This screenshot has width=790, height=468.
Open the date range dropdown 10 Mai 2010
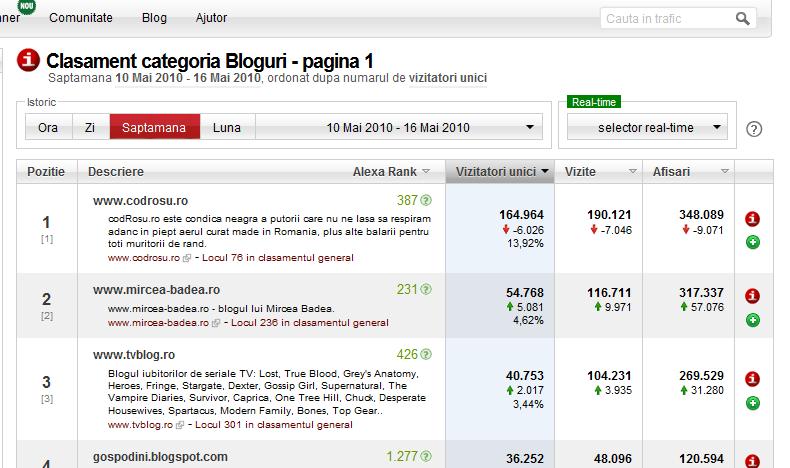[x=399, y=127]
